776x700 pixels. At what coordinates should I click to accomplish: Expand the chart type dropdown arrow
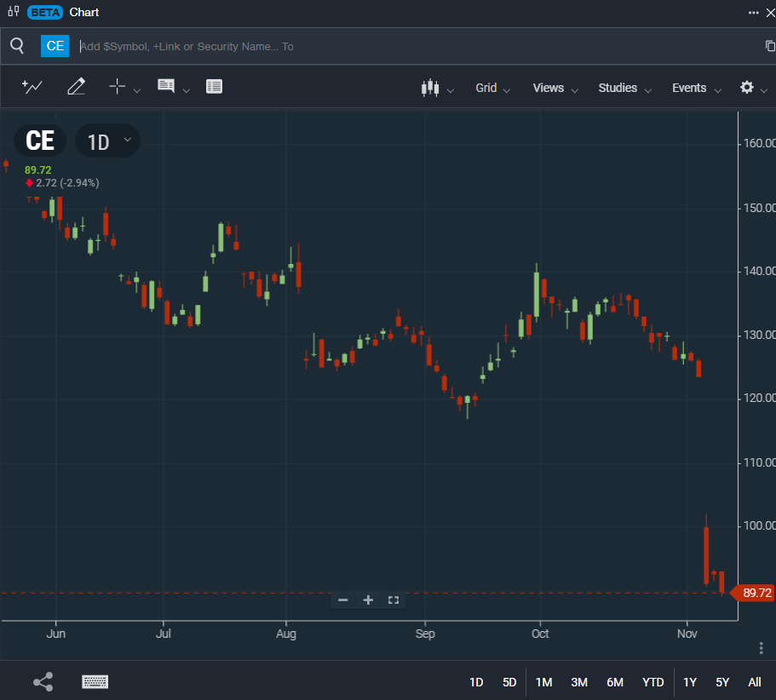point(451,90)
